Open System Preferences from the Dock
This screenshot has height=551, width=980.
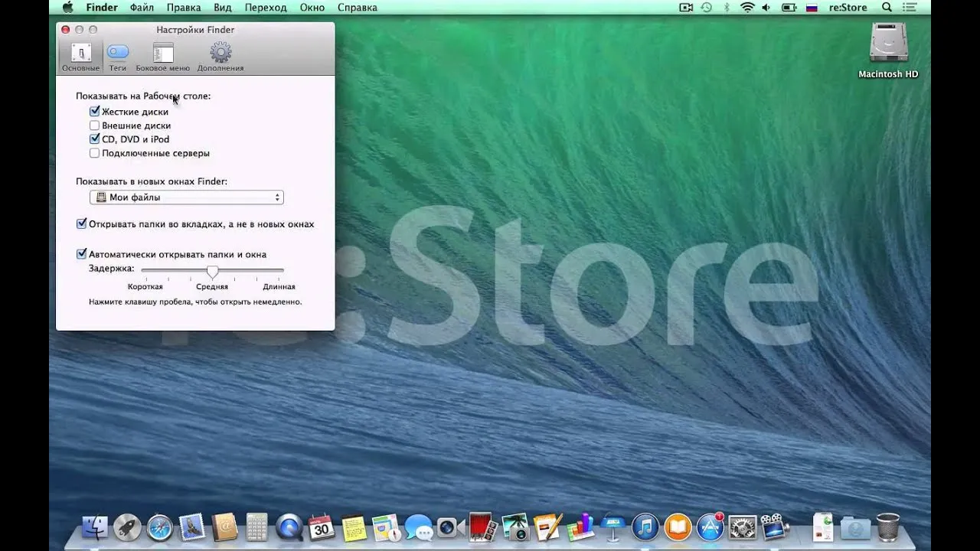[743, 527]
